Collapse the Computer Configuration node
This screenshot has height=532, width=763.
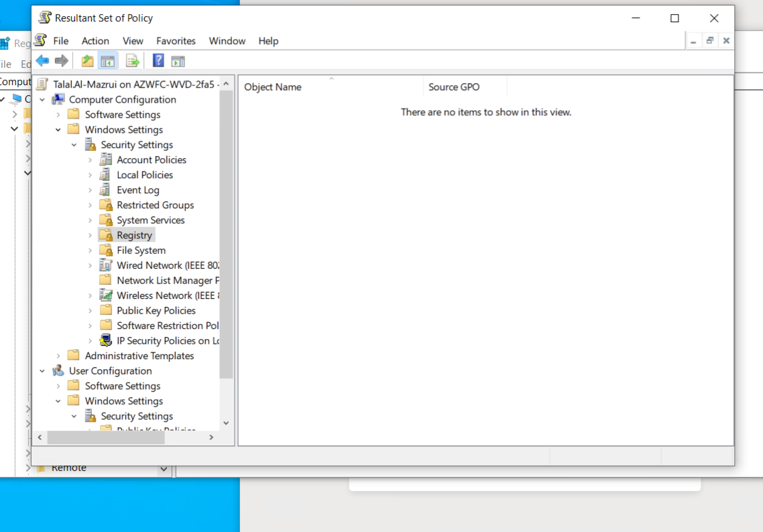(42, 99)
